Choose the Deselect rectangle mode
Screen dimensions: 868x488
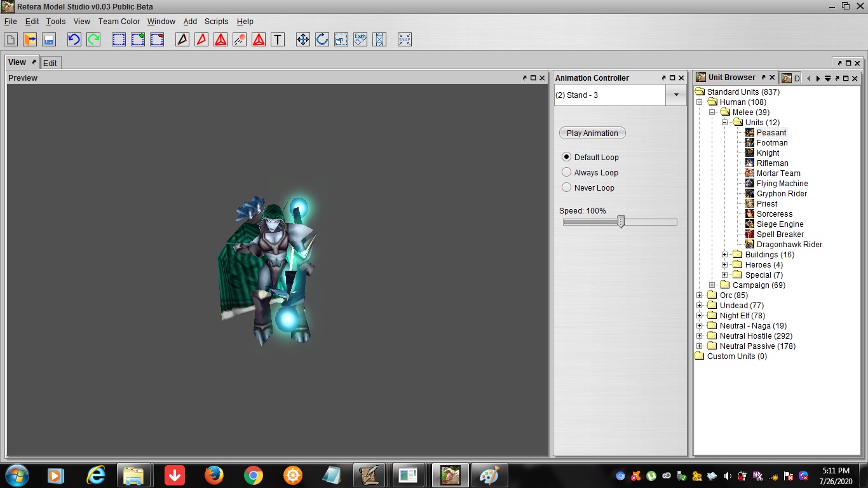(157, 39)
